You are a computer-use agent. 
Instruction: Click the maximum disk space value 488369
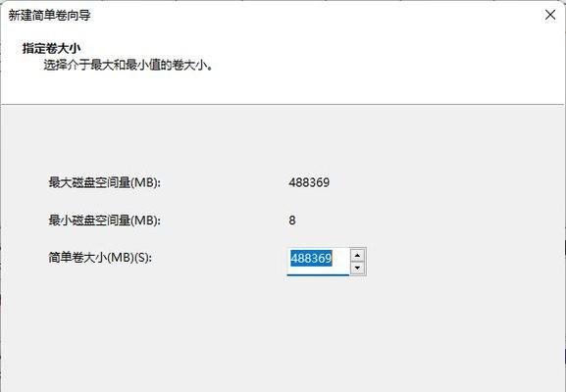click(x=309, y=182)
